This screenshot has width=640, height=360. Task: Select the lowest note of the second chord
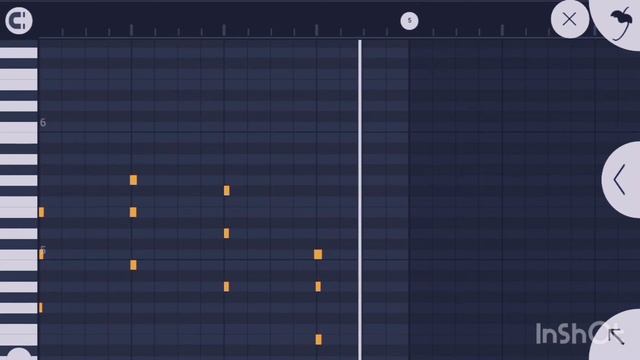(x=133, y=265)
